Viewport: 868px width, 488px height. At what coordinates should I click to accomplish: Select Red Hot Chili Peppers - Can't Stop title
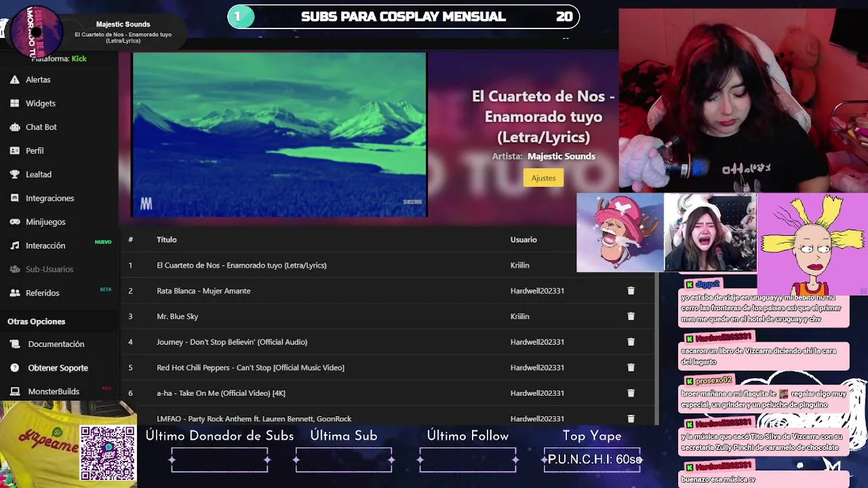pyautogui.click(x=250, y=367)
